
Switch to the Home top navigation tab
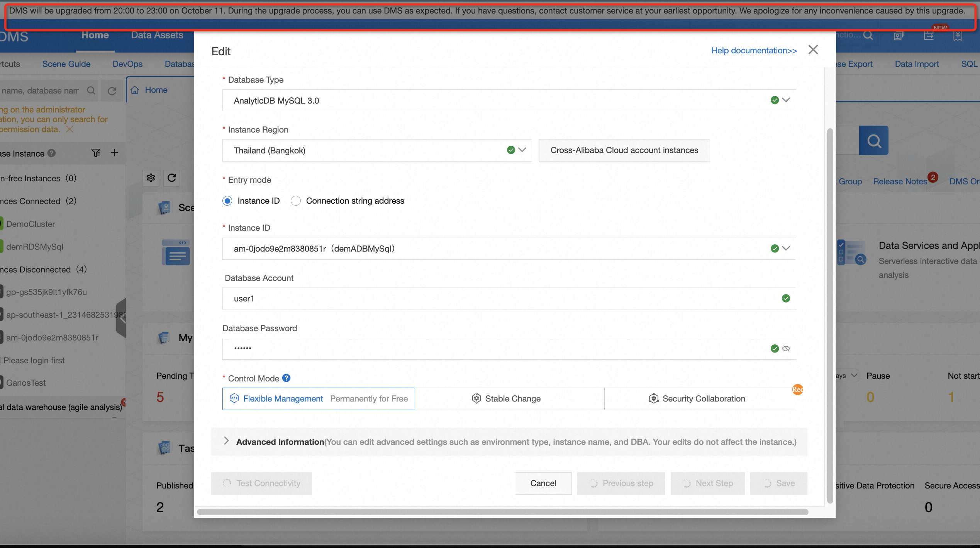(x=95, y=35)
